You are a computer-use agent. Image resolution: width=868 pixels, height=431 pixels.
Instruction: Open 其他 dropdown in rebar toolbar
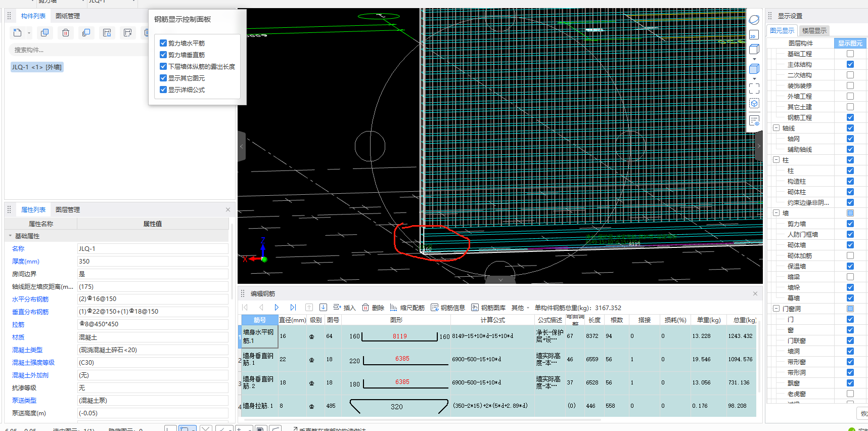tap(520, 308)
